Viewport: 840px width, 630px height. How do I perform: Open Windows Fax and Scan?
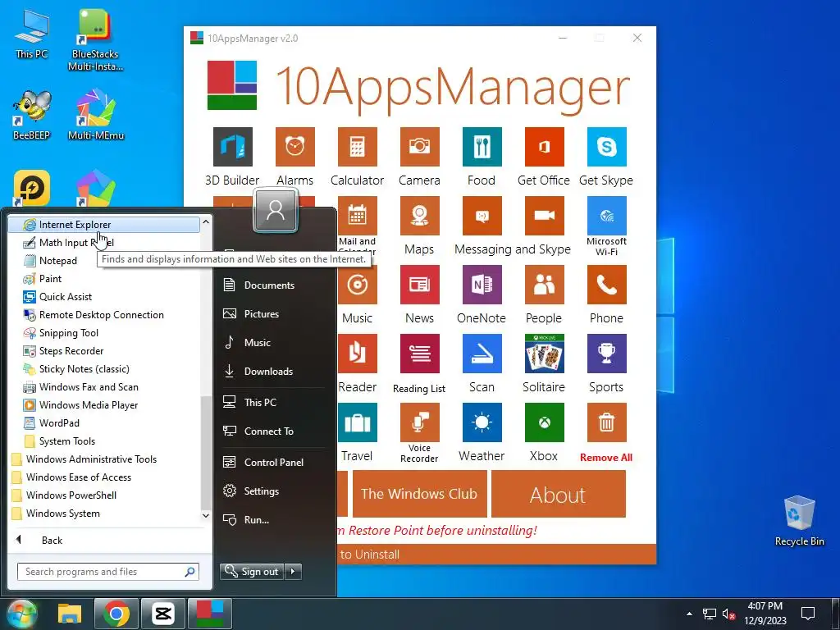coord(104,387)
